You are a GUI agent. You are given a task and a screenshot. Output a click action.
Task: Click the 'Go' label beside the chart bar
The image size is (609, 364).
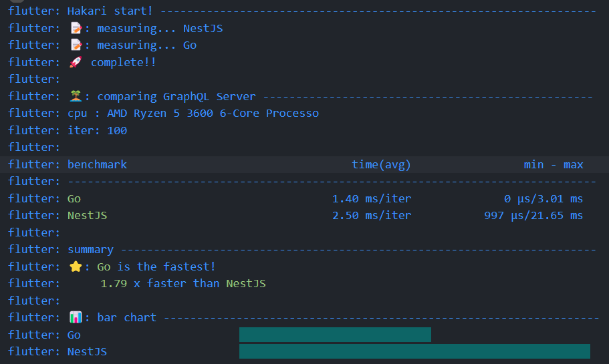pos(74,335)
